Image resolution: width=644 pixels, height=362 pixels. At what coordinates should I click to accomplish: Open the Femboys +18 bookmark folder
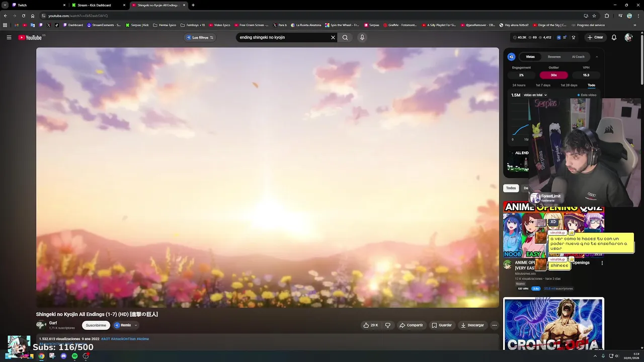click(x=193, y=25)
